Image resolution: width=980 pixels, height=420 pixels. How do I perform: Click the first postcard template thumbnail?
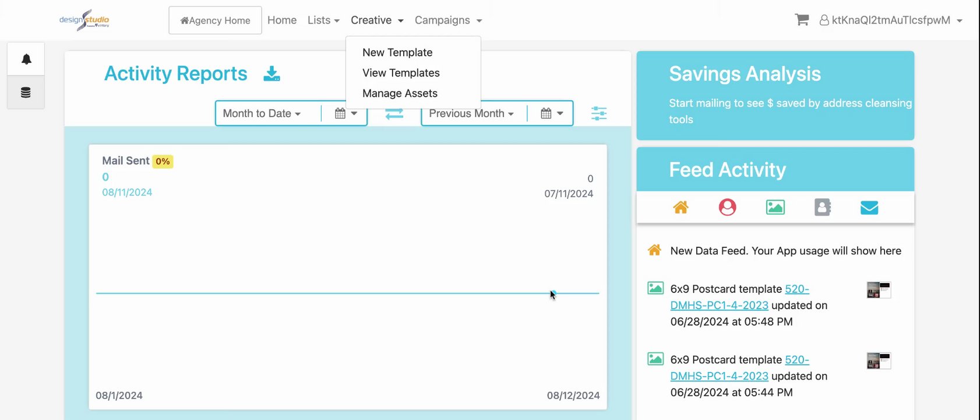879,290
